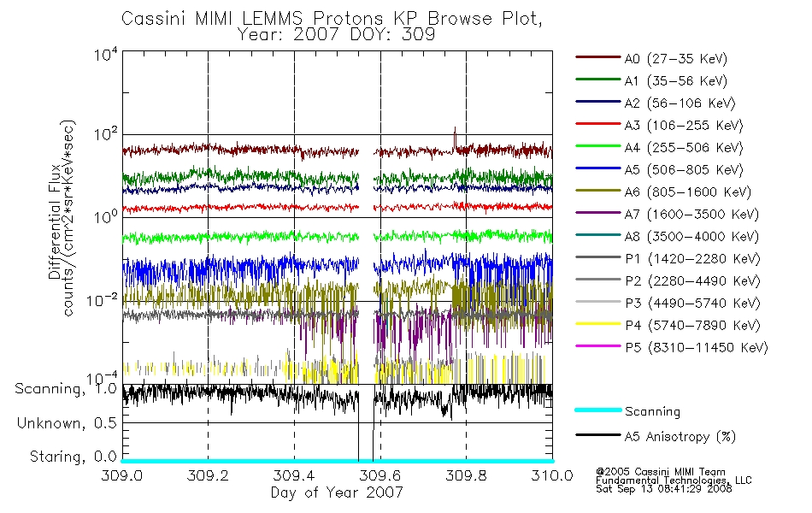The height and width of the screenshot is (513, 812).
Task: Click the 309.2 x-axis tick label
Action: (208, 475)
